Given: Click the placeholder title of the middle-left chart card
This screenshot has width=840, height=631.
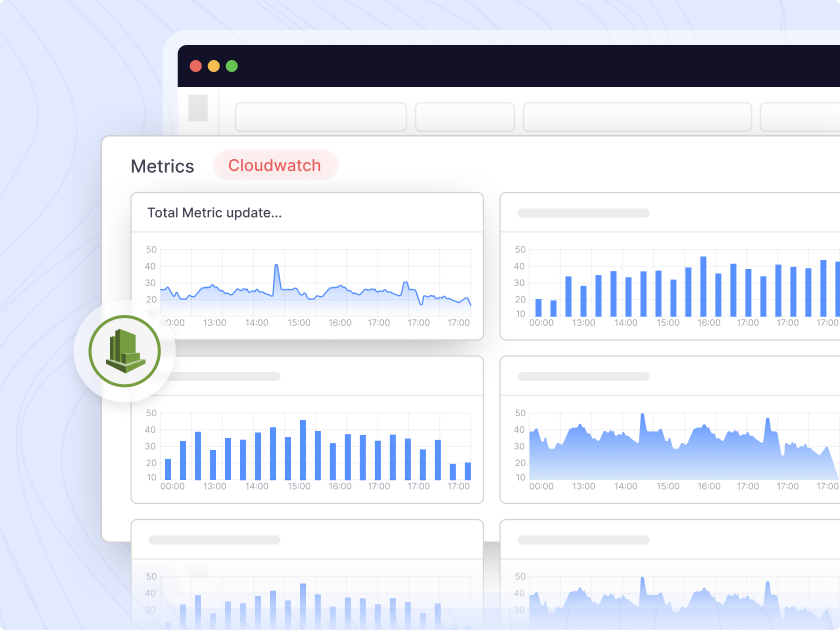Looking at the screenshot, I should point(214,376).
